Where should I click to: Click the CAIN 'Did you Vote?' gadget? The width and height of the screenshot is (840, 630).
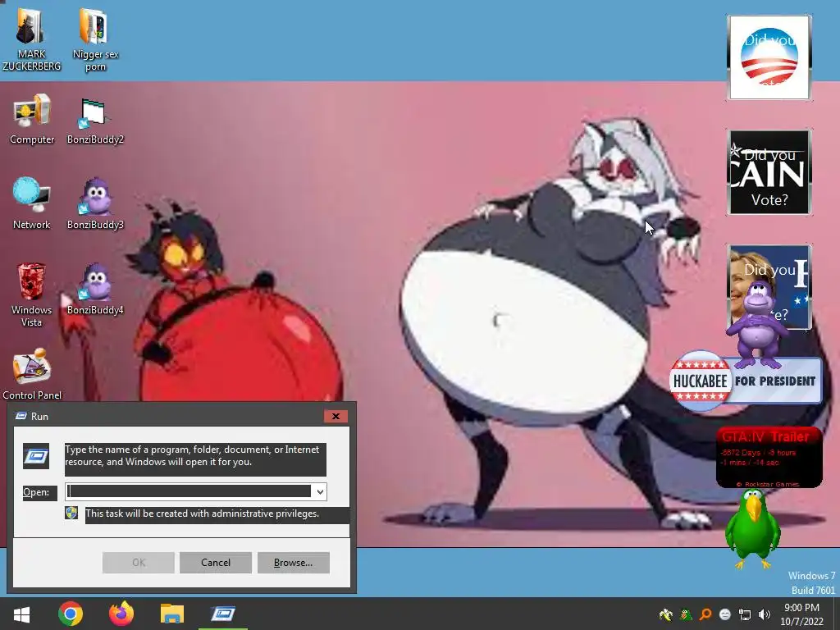point(769,172)
